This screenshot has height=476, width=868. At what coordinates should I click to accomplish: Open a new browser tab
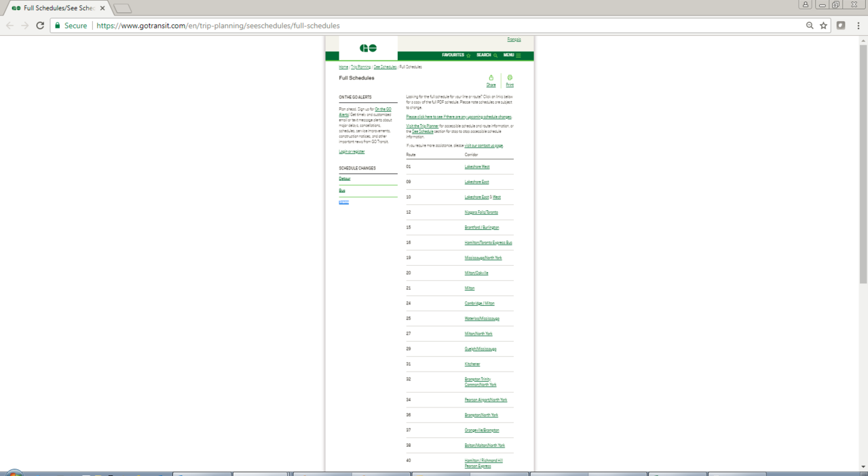pyautogui.click(x=122, y=9)
